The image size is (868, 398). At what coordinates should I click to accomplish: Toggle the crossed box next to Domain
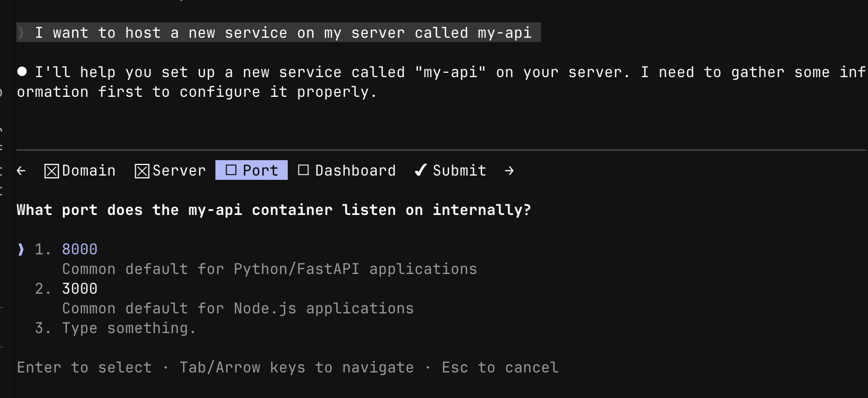coord(52,171)
